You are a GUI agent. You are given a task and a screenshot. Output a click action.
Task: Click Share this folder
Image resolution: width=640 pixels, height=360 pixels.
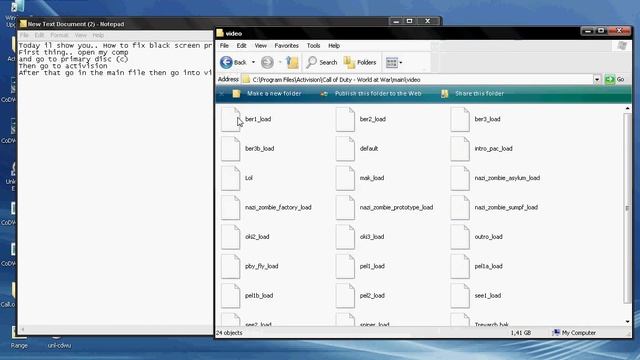[473, 93]
